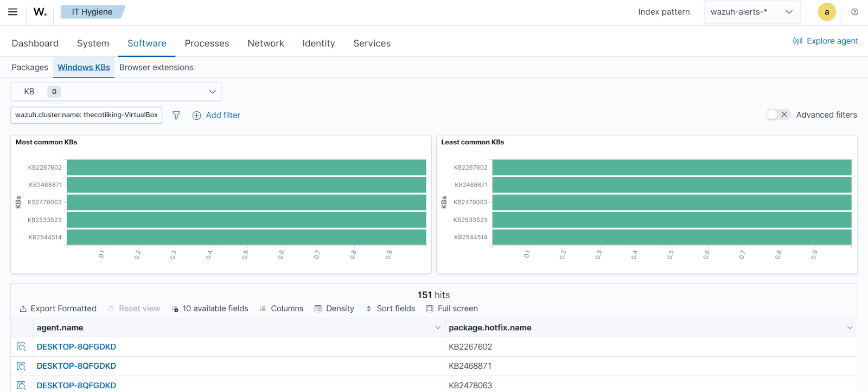The image size is (868, 392).
Task: Toggle the Advanced filters switch
Action: pos(778,114)
